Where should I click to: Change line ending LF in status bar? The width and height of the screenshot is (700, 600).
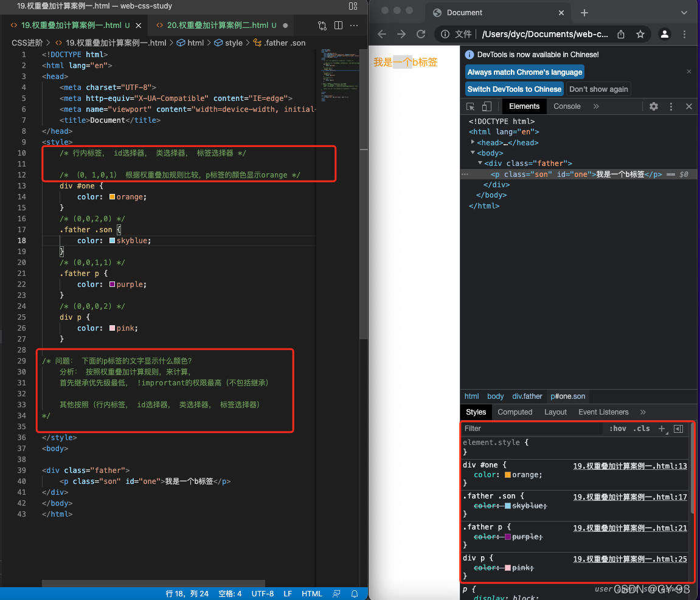click(288, 594)
